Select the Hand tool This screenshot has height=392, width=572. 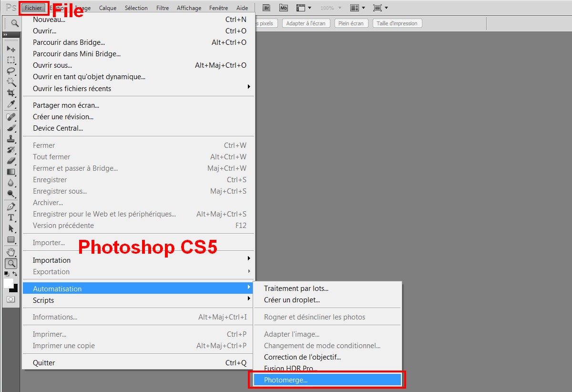pos(11,252)
